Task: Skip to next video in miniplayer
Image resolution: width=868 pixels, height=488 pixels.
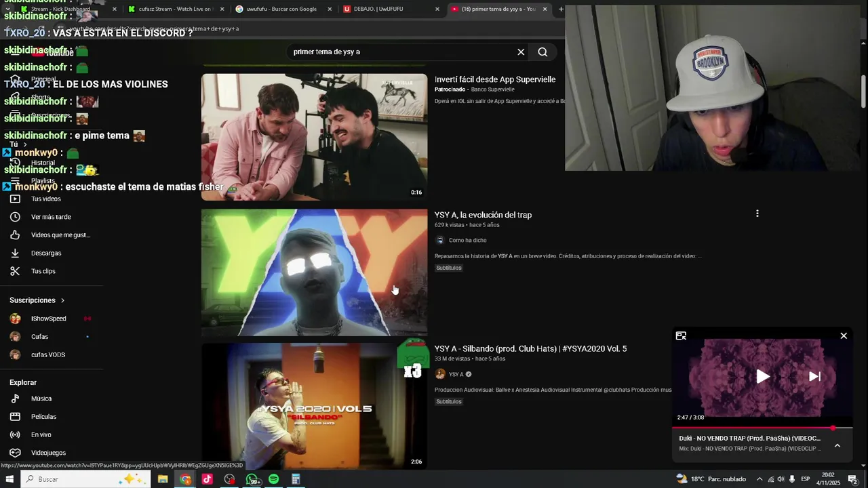Action: pyautogui.click(x=814, y=377)
